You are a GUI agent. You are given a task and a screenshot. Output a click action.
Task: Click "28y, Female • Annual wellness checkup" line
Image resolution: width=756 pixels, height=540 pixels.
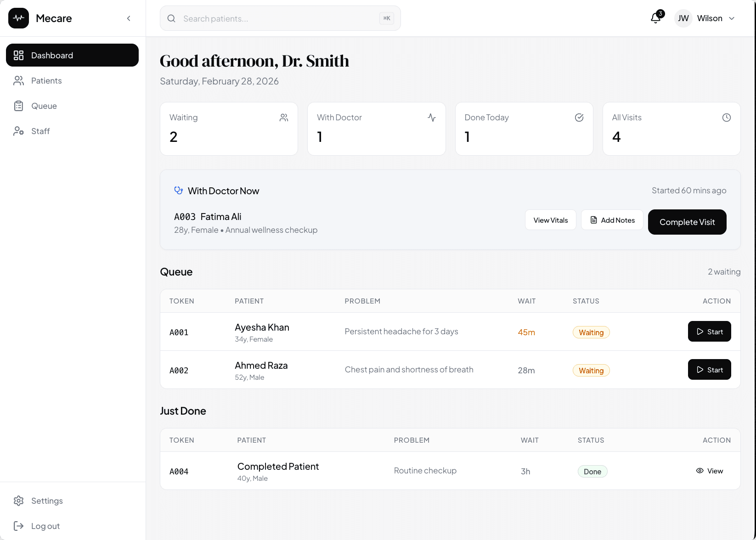tap(246, 230)
